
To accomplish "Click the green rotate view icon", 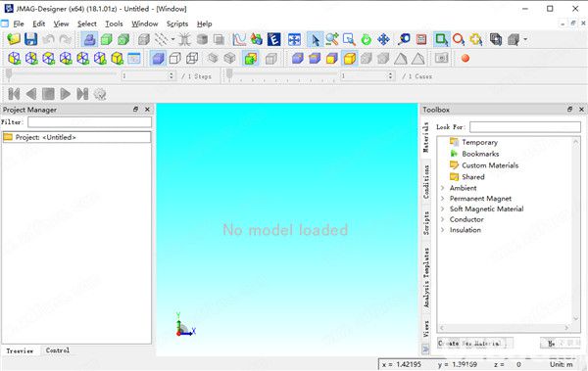I will pyautogui.click(x=366, y=39).
